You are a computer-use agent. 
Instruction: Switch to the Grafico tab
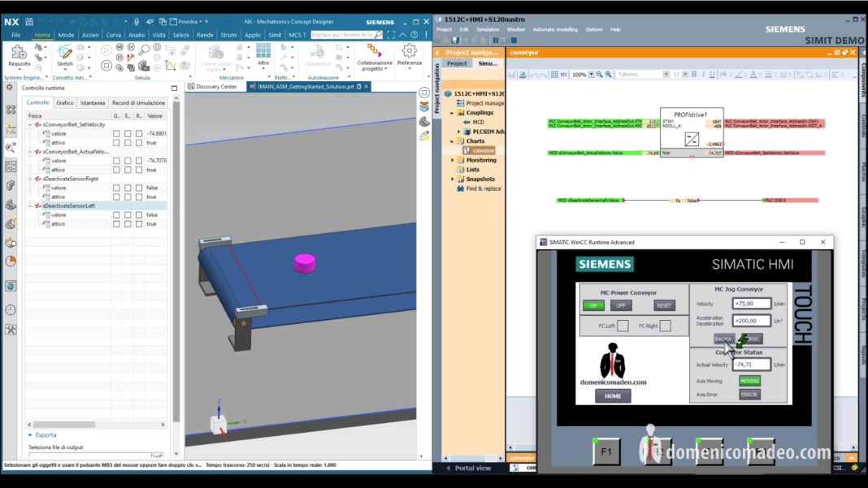point(65,103)
